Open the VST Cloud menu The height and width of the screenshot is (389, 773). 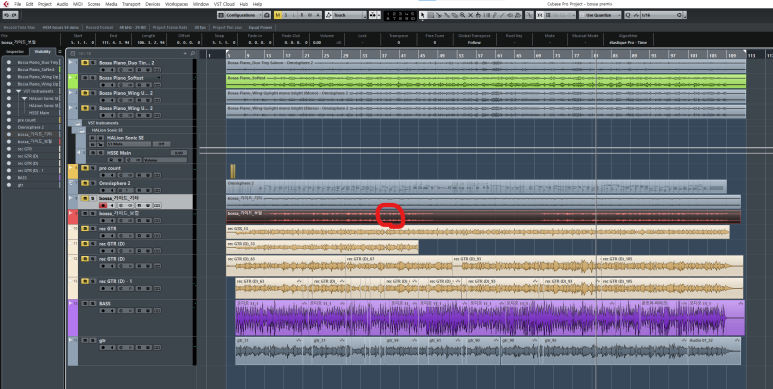224,4
